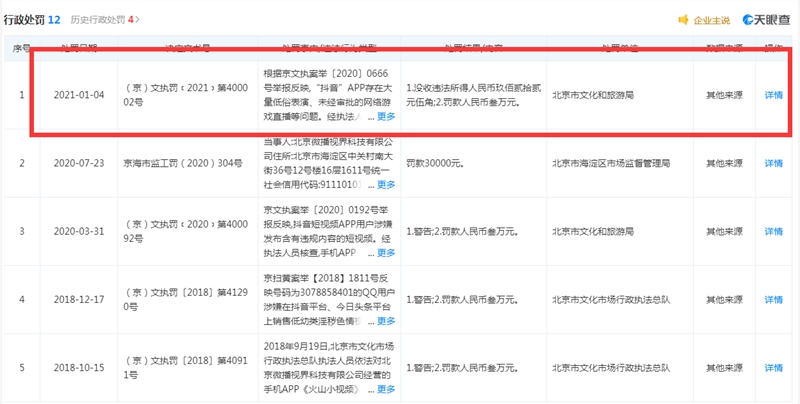Open 详情 for the 2020-07-23 penalty
Viewport: 800px width, 404px height.
tap(773, 163)
